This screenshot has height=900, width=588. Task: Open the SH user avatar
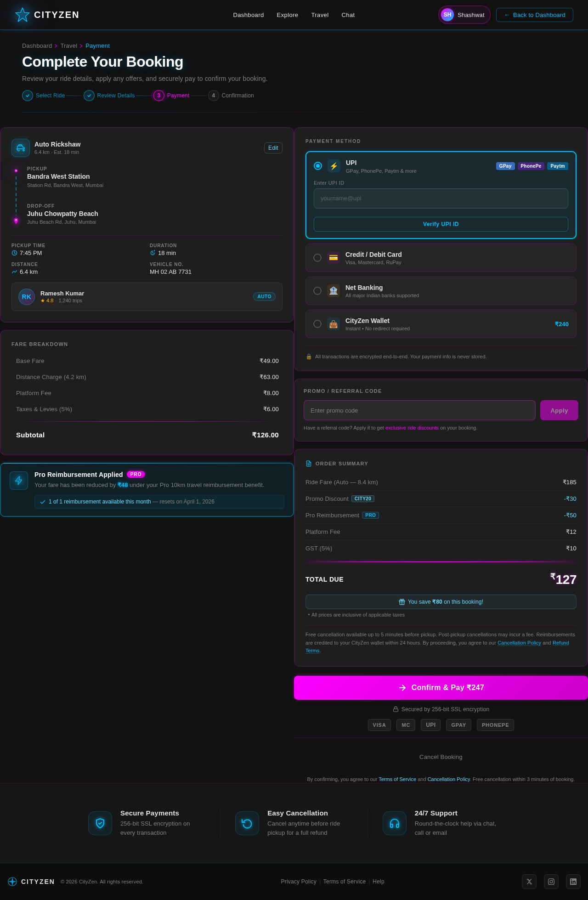pyautogui.click(x=447, y=15)
